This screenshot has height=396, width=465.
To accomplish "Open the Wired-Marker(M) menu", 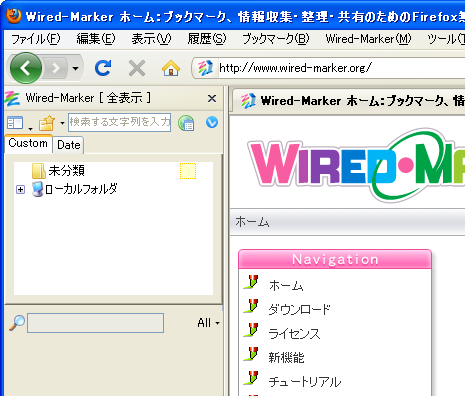I will 368,39.
